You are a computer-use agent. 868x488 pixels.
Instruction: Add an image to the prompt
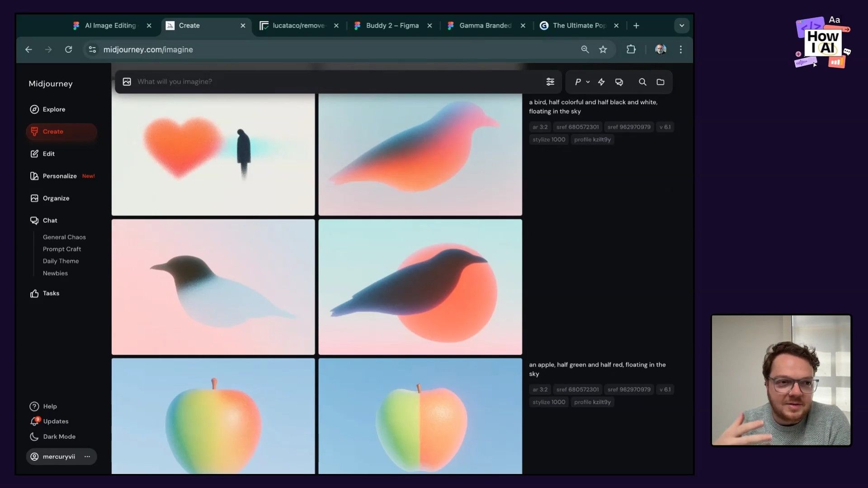point(127,82)
